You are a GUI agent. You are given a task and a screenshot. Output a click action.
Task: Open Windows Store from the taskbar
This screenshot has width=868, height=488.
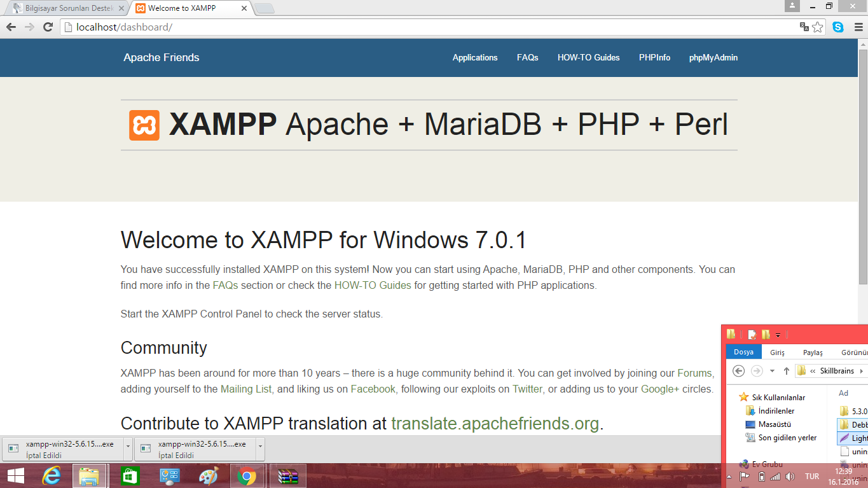tap(130, 476)
